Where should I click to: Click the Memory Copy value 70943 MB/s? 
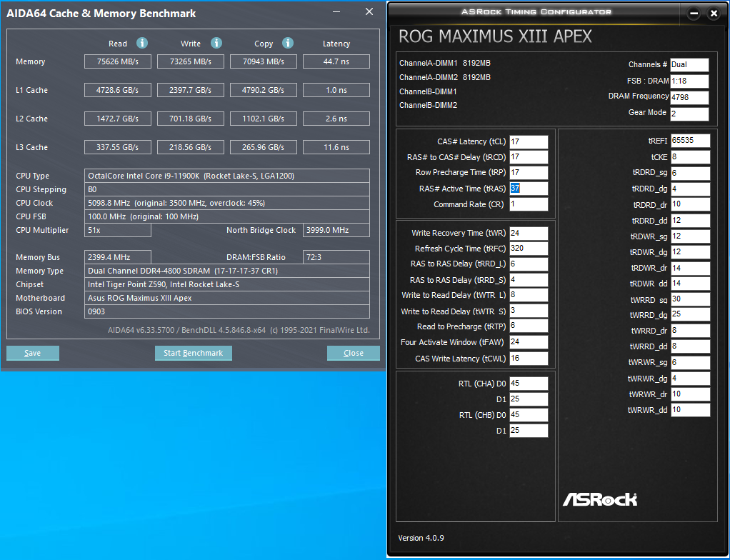point(264,61)
